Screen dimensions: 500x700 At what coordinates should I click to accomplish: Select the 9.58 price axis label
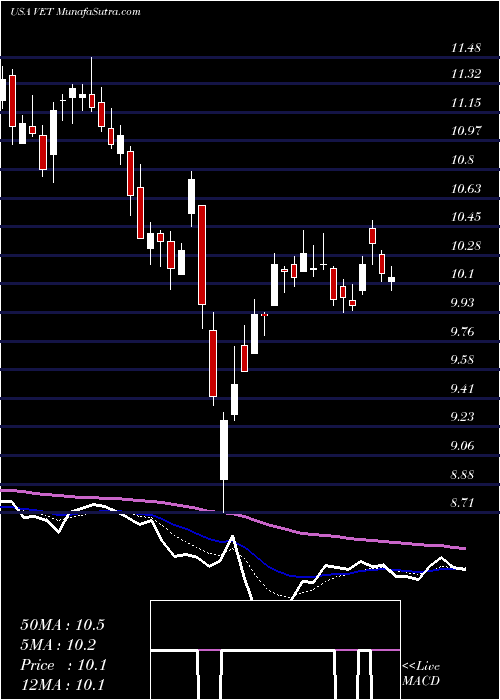(x=462, y=360)
